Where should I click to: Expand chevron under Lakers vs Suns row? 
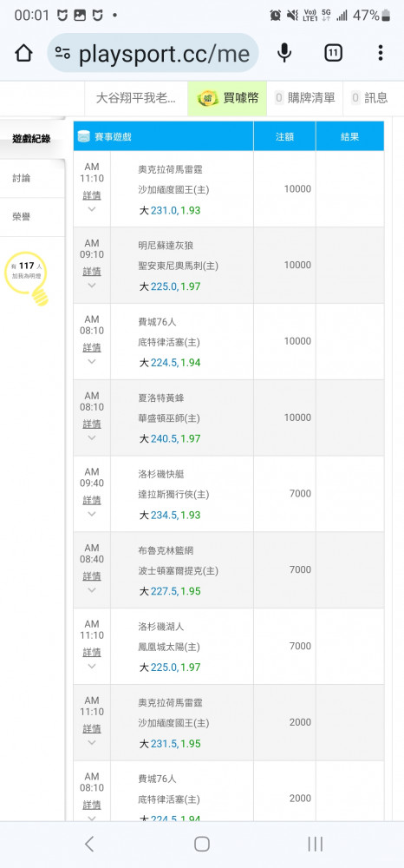coord(92,666)
